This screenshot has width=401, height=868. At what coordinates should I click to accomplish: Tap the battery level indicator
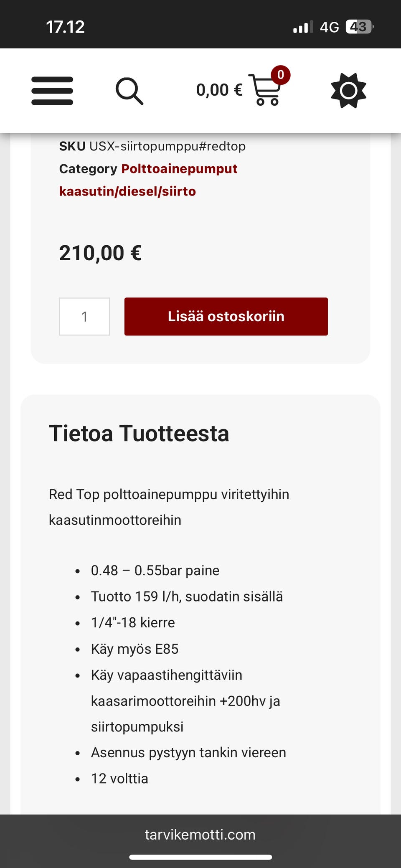(x=359, y=27)
